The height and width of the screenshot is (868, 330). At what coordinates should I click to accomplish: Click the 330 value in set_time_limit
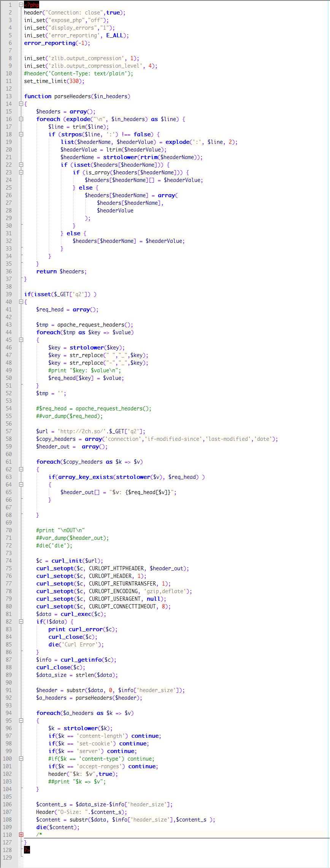pyautogui.click(x=74, y=81)
